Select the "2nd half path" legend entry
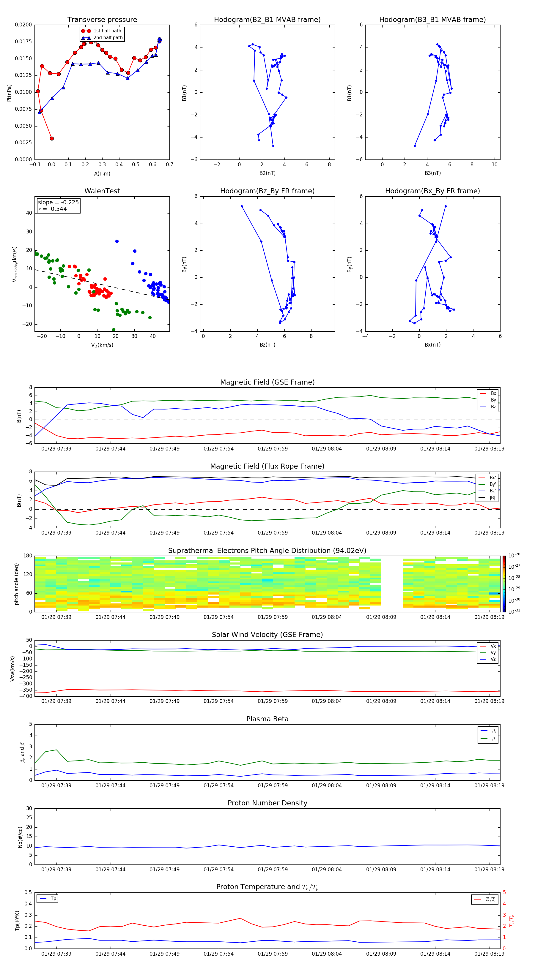This screenshot has height=980, width=535. tap(102, 38)
